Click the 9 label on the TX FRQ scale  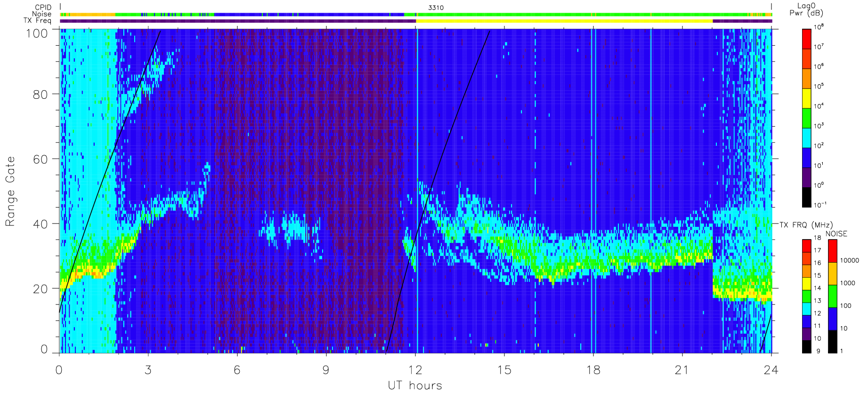[x=818, y=351]
